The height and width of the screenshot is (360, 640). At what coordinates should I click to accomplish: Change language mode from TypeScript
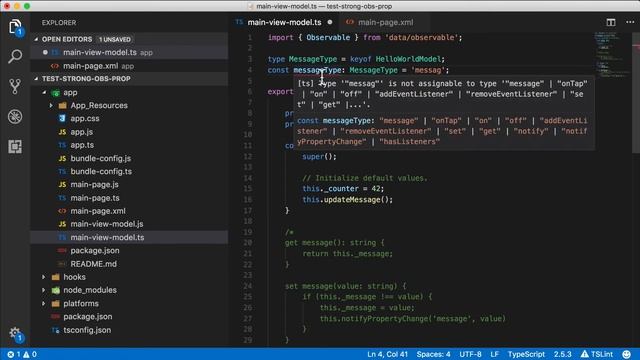click(526, 354)
